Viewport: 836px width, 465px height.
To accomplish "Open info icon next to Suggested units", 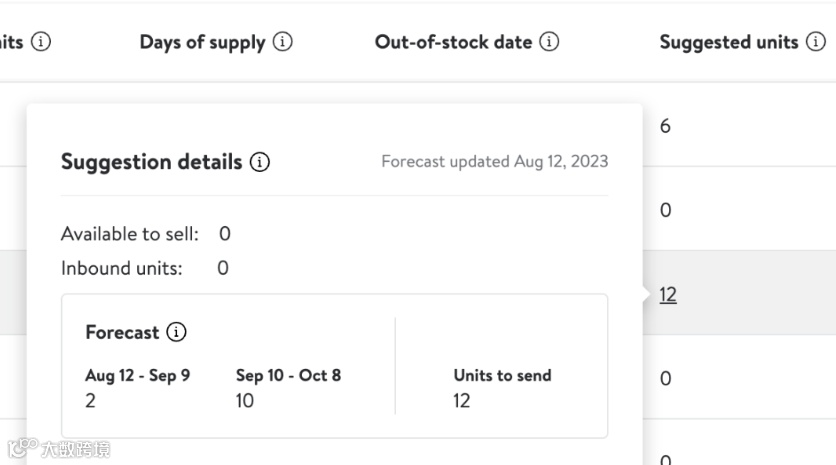I will [x=816, y=42].
